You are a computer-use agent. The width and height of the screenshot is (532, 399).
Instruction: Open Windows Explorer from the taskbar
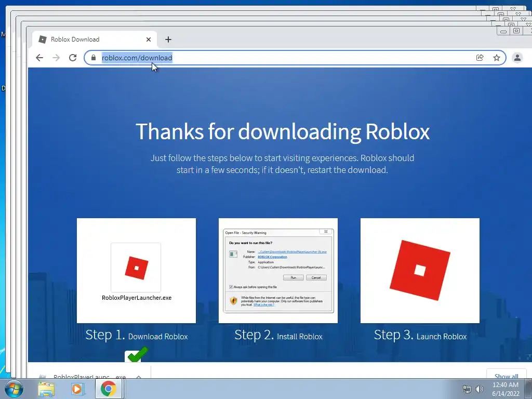point(46,389)
